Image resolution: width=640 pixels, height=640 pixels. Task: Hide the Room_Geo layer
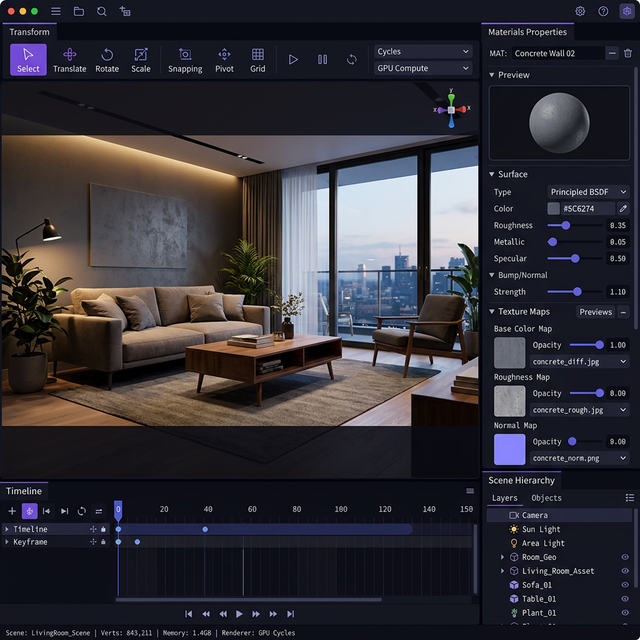tap(625, 557)
